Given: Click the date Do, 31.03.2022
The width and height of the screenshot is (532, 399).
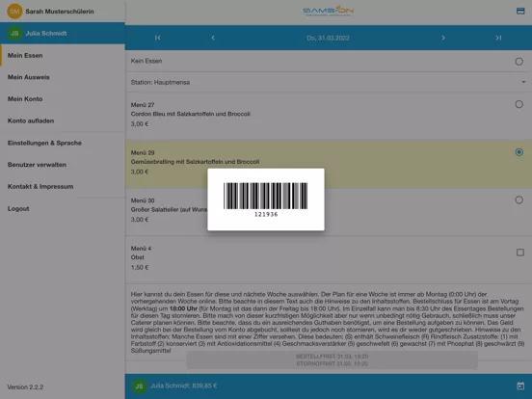Looking at the screenshot, I should click(x=328, y=38).
